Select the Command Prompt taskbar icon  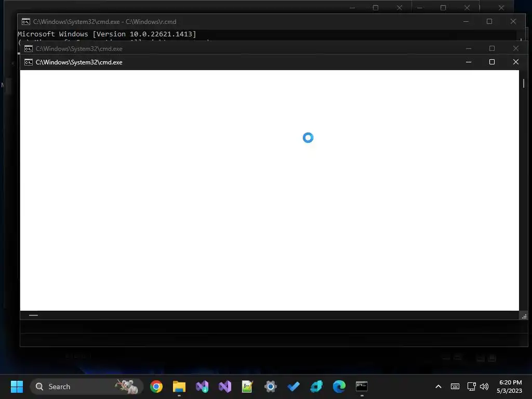coord(362,387)
